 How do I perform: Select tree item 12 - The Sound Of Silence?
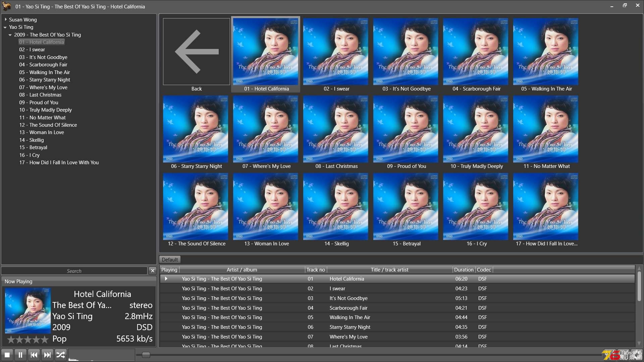(x=48, y=125)
